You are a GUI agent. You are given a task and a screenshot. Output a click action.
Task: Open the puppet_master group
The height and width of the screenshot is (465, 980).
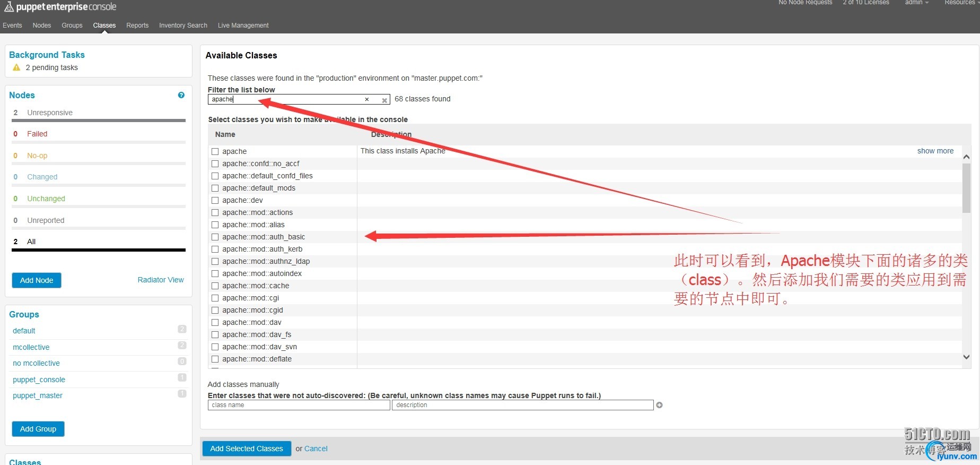coord(38,395)
